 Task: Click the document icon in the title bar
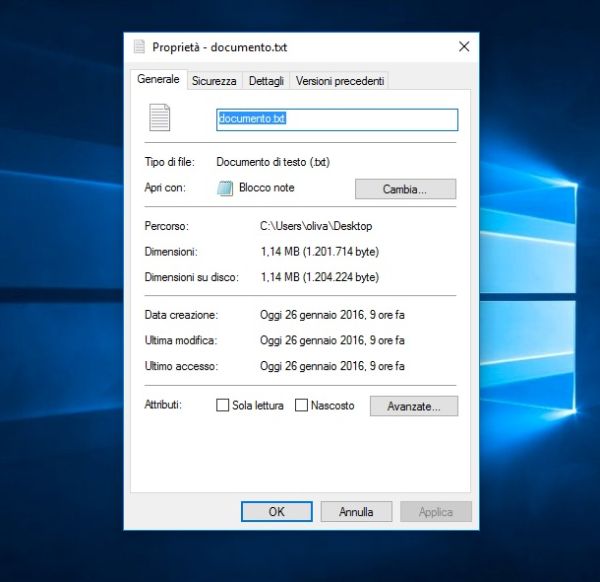point(140,47)
